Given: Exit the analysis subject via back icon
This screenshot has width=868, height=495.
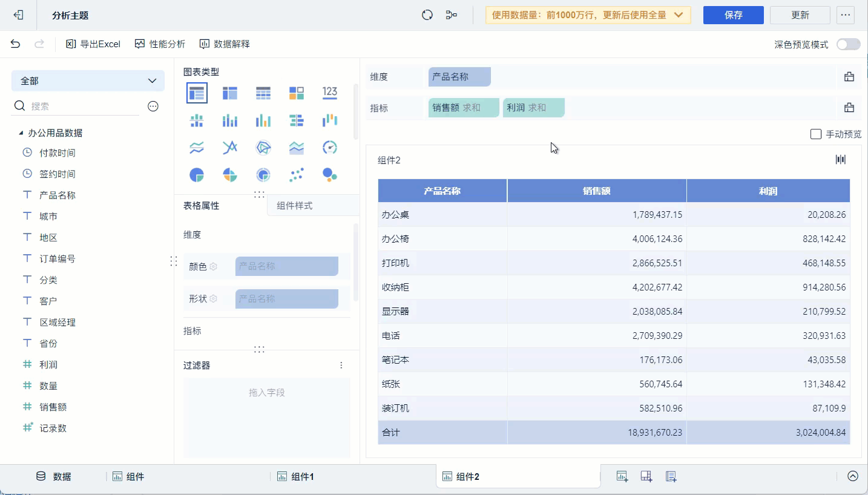Looking at the screenshot, I should pos(18,15).
